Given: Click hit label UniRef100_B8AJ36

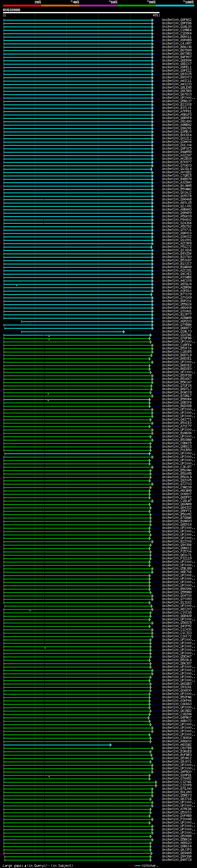Looking at the screenshot, I should (x=177, y=47).
